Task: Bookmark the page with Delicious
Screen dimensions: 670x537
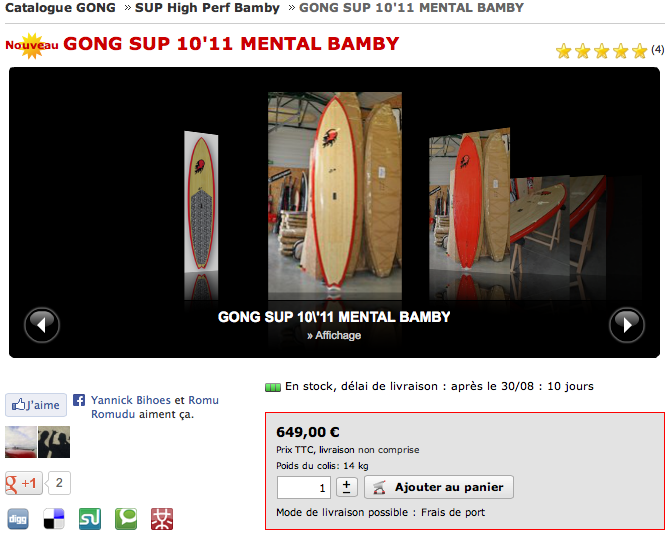Action: tap(54, 519)
